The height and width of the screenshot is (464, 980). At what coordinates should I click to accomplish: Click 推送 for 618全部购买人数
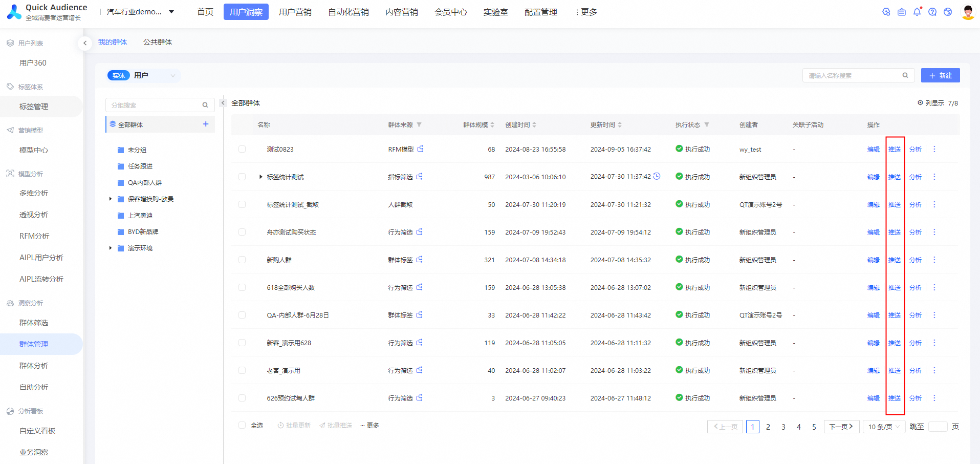click(x=895, y=287)
